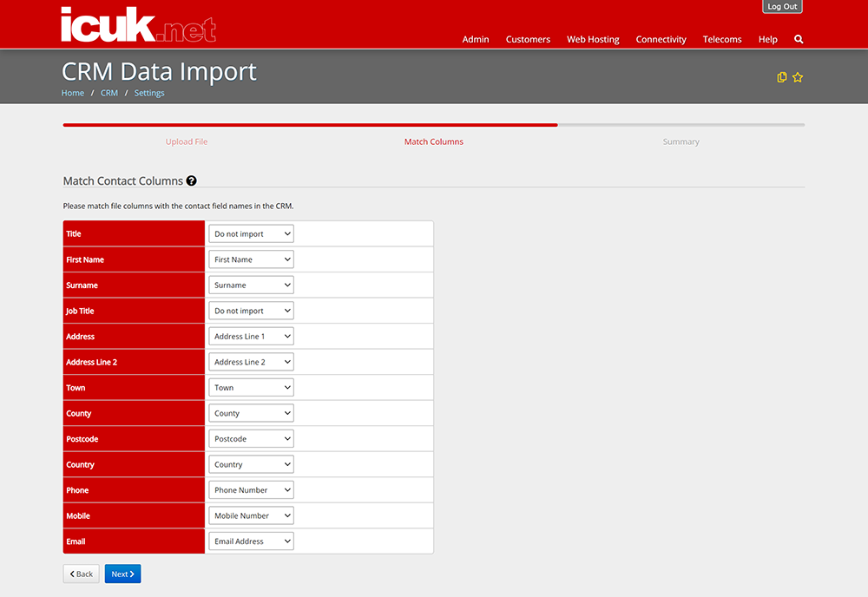The image size is (868, 597).
Task: Click the icuk.net logo
Action: [138, 24]
